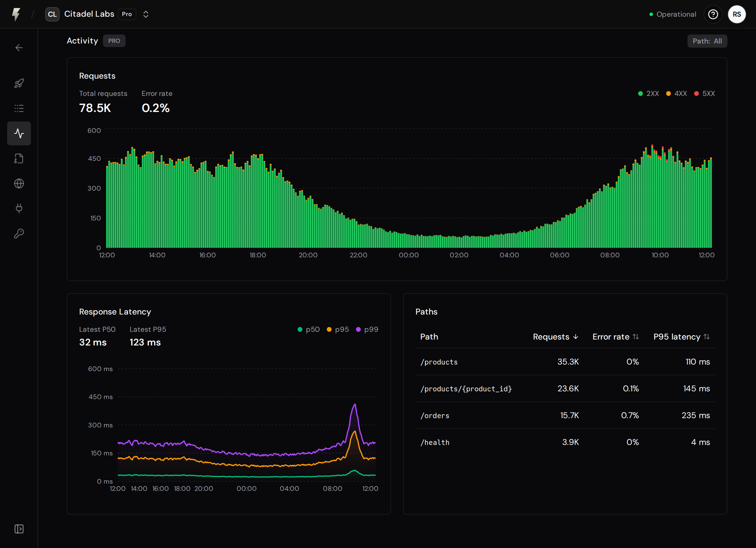756x548 pixels.
Task: Click the 0.2% error rate value
Action: (156, 108)
